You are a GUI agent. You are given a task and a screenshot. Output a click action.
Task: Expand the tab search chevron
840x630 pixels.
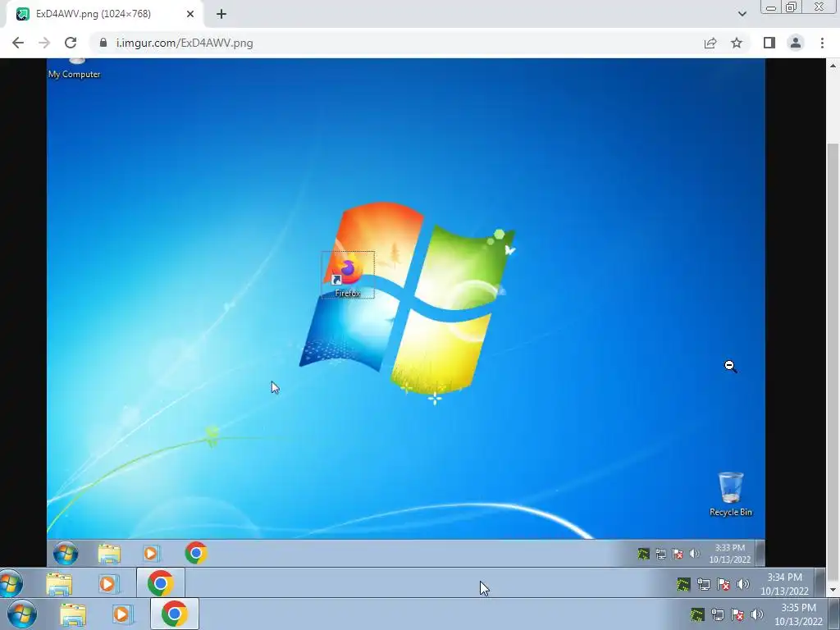point(742,14)
